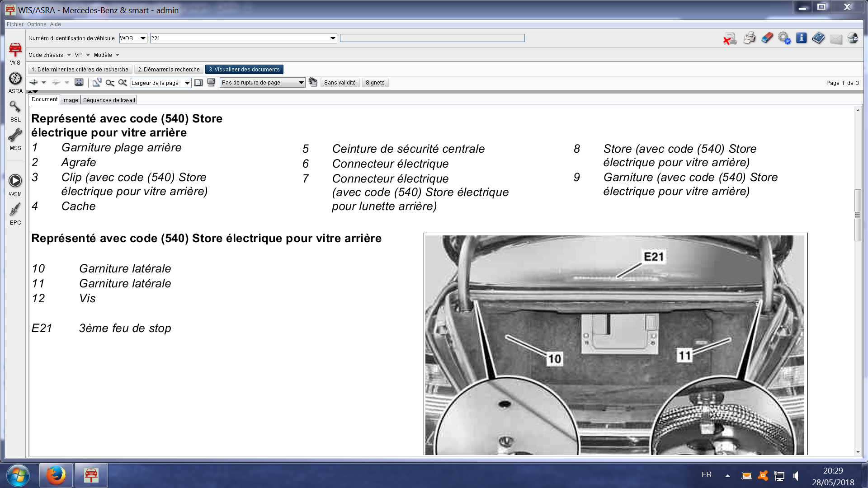Viewport: 868px width, 488px height.
Task: Open the MSS maintenance module
Action: click(15, 140)
